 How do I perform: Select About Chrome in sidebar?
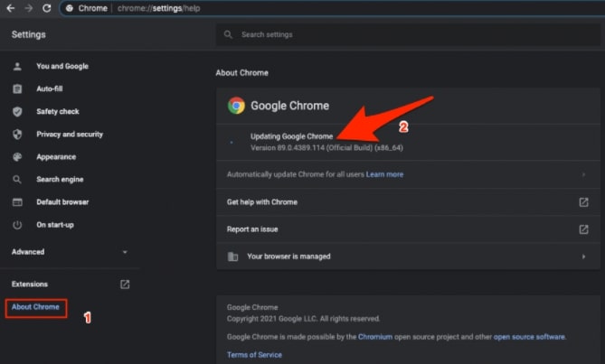(35, 307)
